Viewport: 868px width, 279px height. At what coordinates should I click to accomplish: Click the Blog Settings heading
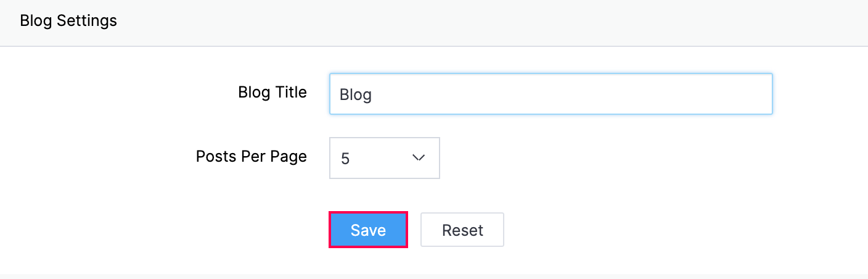pos(68,20)
